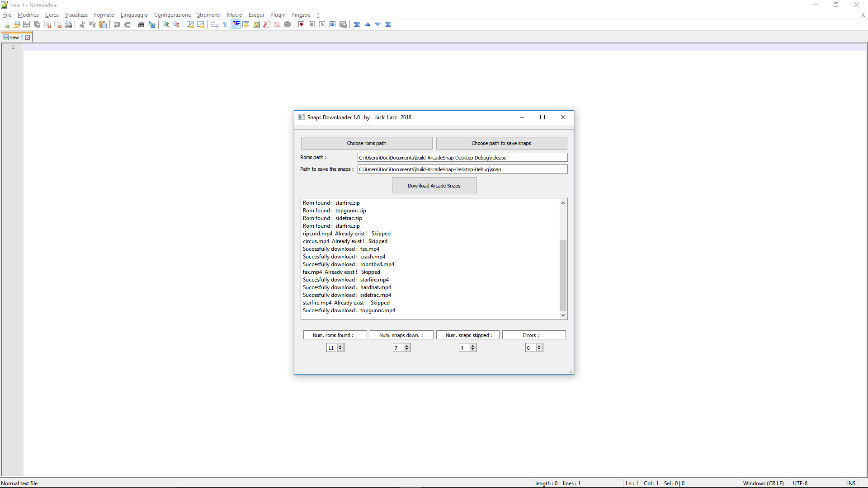Toggle show all characters

click(x=225, y=24)
